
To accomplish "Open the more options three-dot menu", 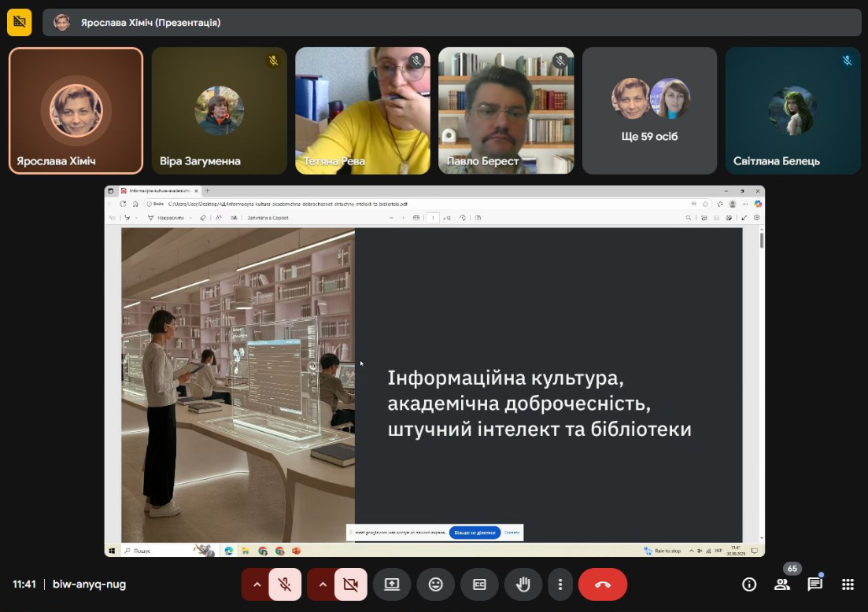I will pos(560,584).
